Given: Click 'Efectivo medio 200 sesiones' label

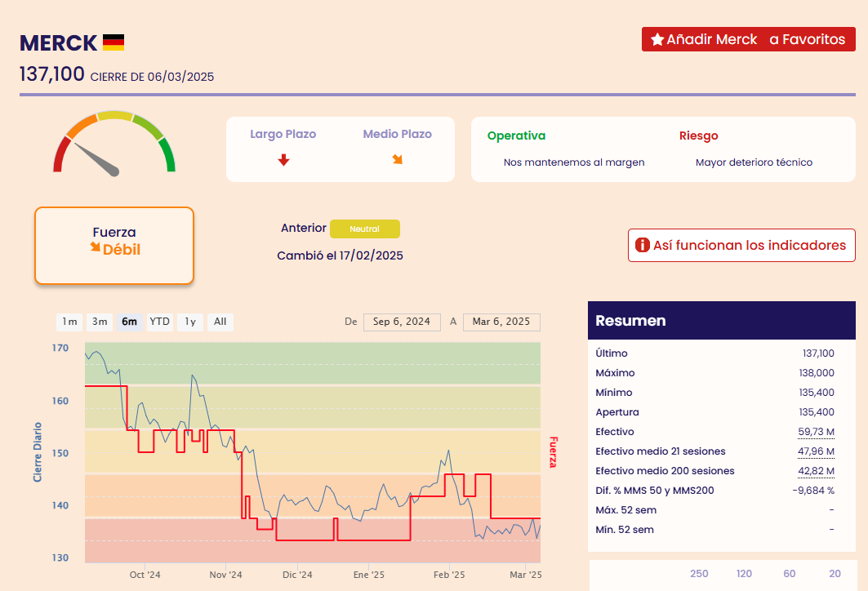Looking at the screenshot, I should coord(665,471).
